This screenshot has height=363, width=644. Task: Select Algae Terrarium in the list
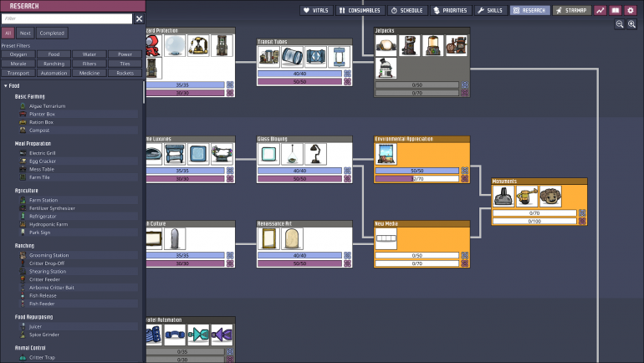(x=78, y=106)
